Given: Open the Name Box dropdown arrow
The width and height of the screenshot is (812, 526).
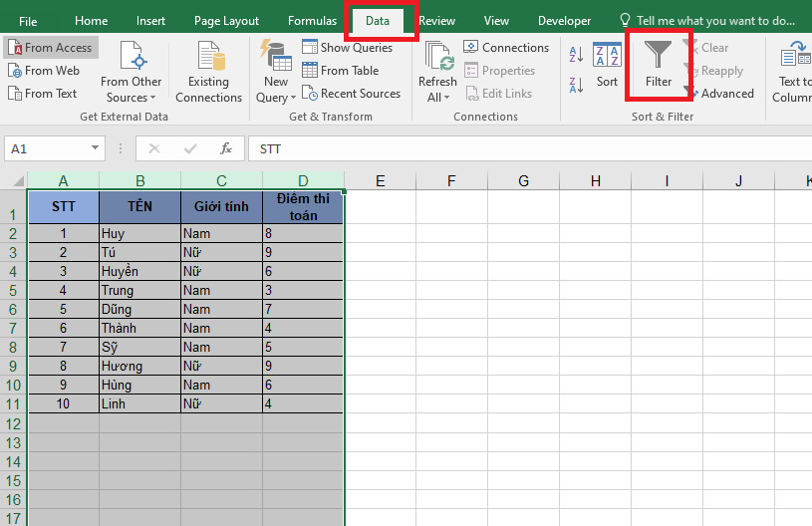Looking at the screenshot, I should [96, 148].
